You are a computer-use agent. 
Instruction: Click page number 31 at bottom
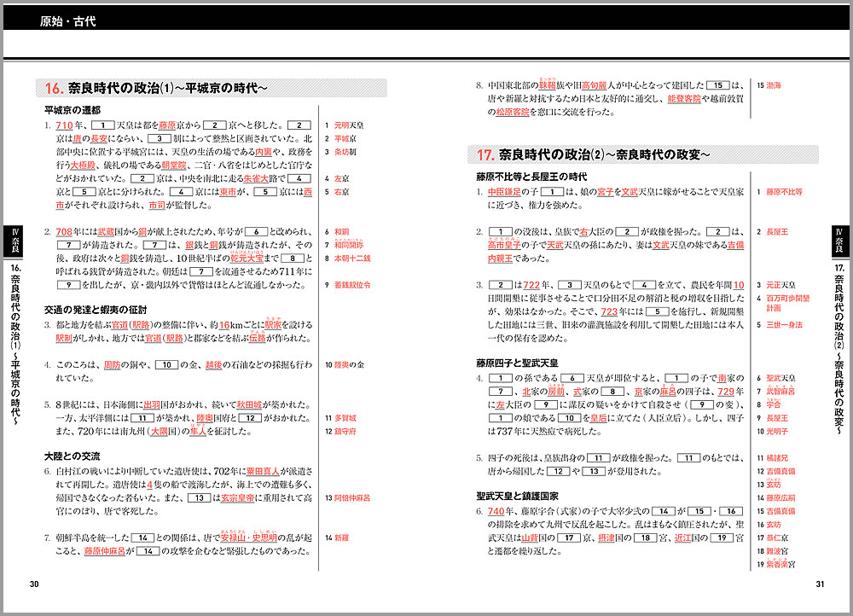coord(820,584)
